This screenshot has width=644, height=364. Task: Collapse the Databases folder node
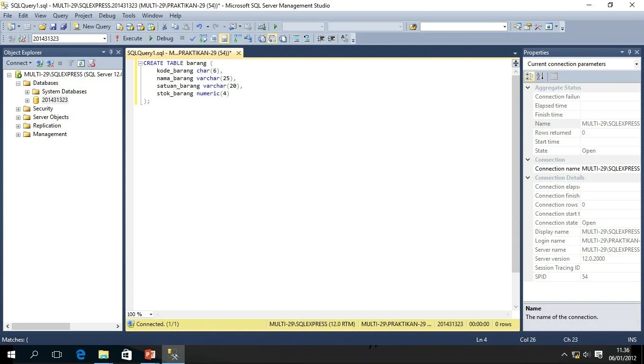(x=18, y=83)
